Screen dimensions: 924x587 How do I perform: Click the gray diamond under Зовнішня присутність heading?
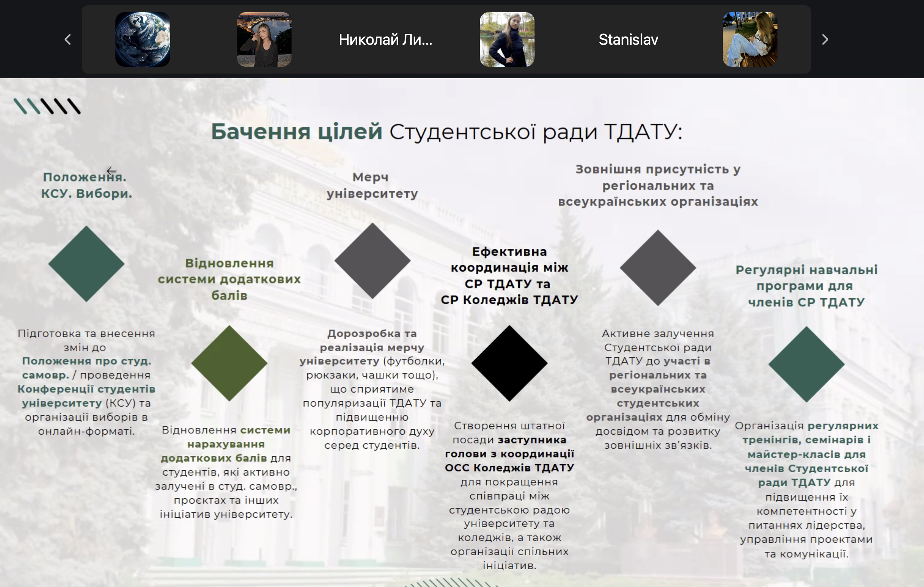[x=658, y=268]
